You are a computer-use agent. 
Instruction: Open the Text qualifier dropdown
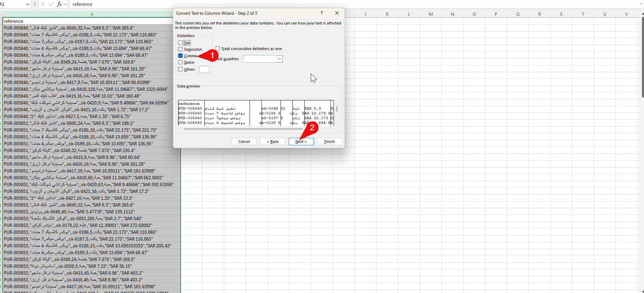(279, 59)
